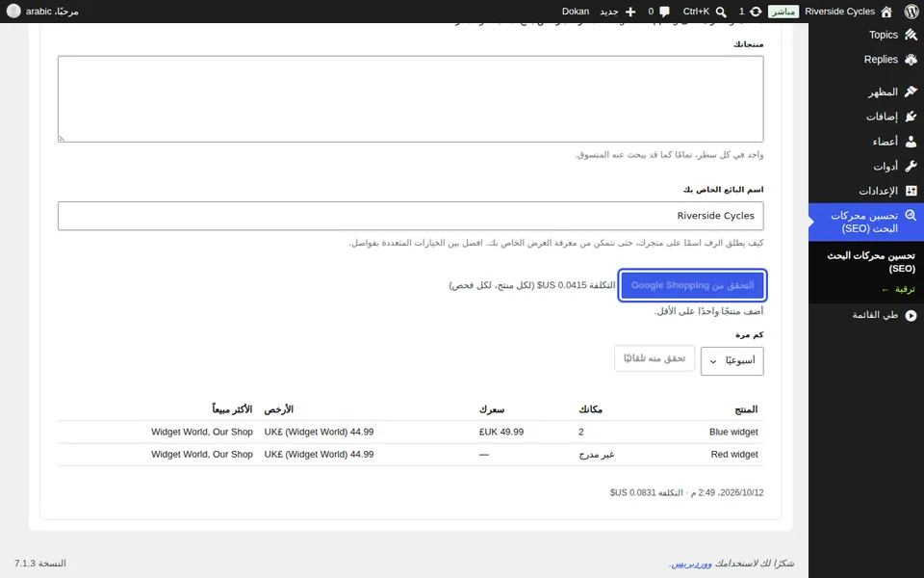Click the Tools (أدوات) wrench icon
Image resolution: width=924 pixels, height=578 pixels.
(x=911, y=167)
